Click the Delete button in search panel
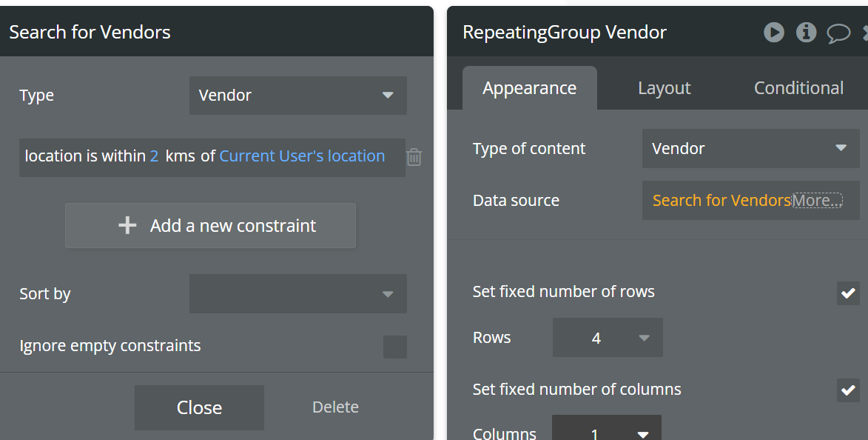 [x=335, y=407]
